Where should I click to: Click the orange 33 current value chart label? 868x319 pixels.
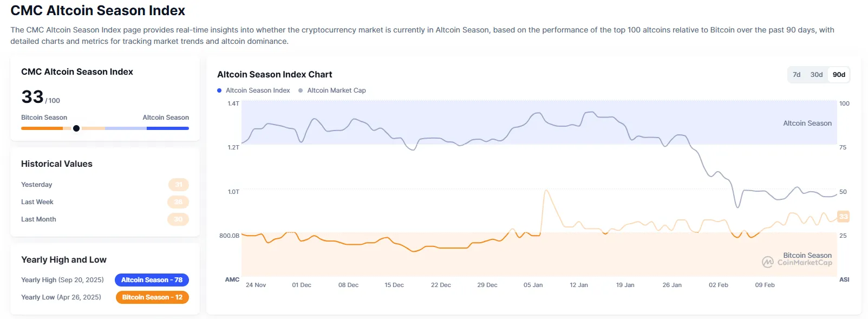(x=843, y=217)
